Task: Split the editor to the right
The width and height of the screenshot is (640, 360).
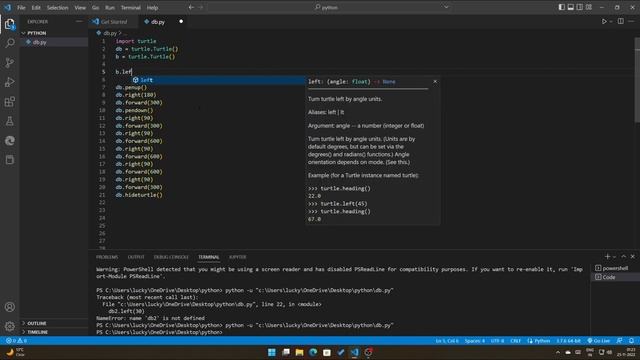Action: [x=620, y=22]
